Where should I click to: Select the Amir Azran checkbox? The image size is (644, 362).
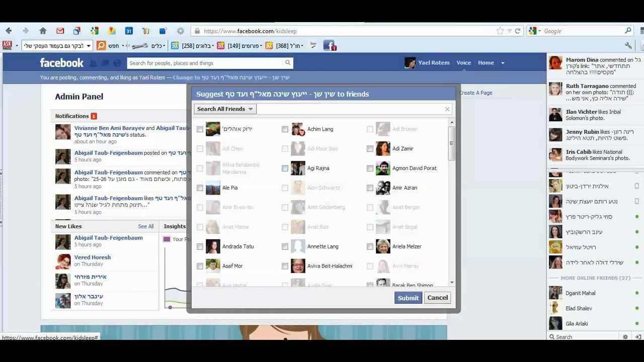370,188
